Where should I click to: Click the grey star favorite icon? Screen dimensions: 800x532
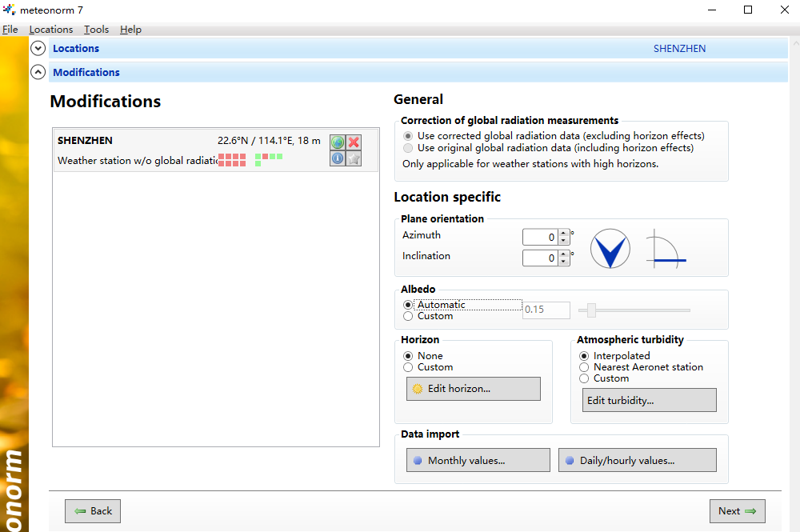(x=354, y=158)
